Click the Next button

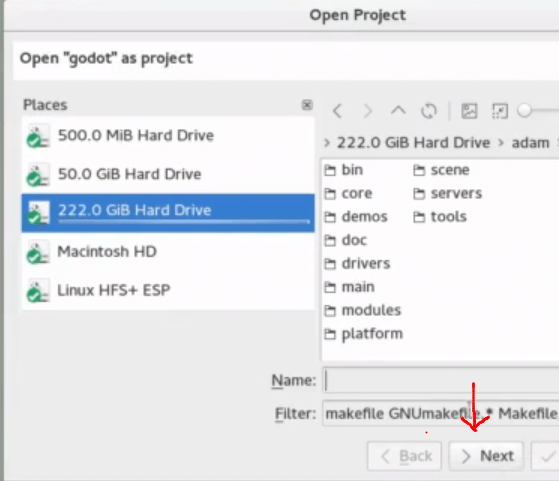click(x=486, y=456)
